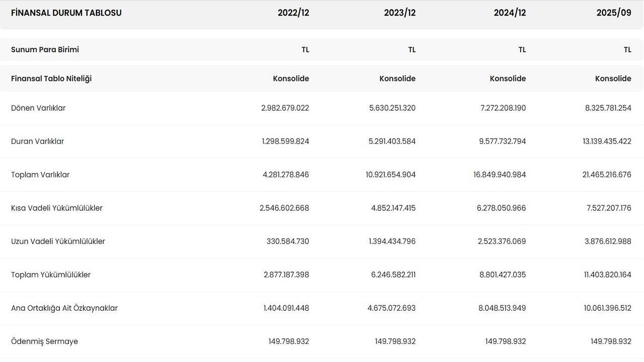Select the 2.982.679.022 current assets value
This screenshot has height=362, width=644.
tap(285, 108)
